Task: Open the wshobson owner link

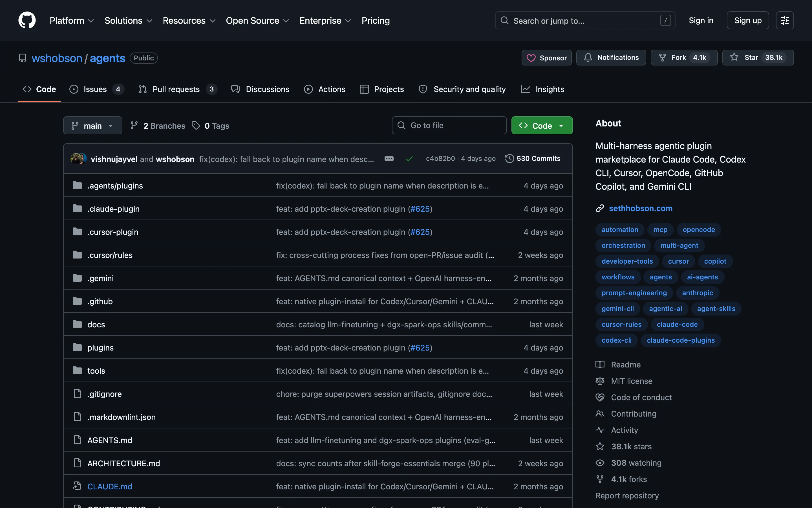Action: (57, 58)
